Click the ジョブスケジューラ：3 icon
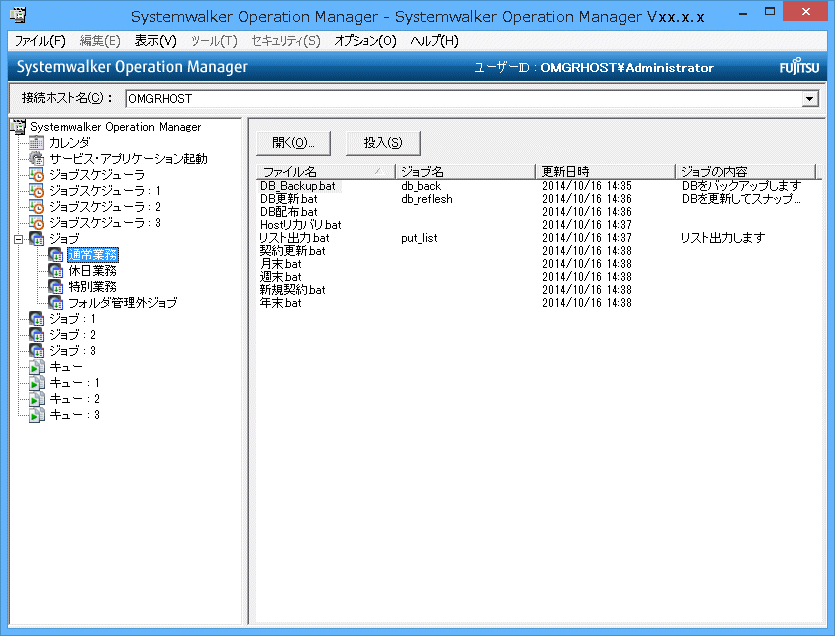The image size is (835, 636). click(37, 223)
